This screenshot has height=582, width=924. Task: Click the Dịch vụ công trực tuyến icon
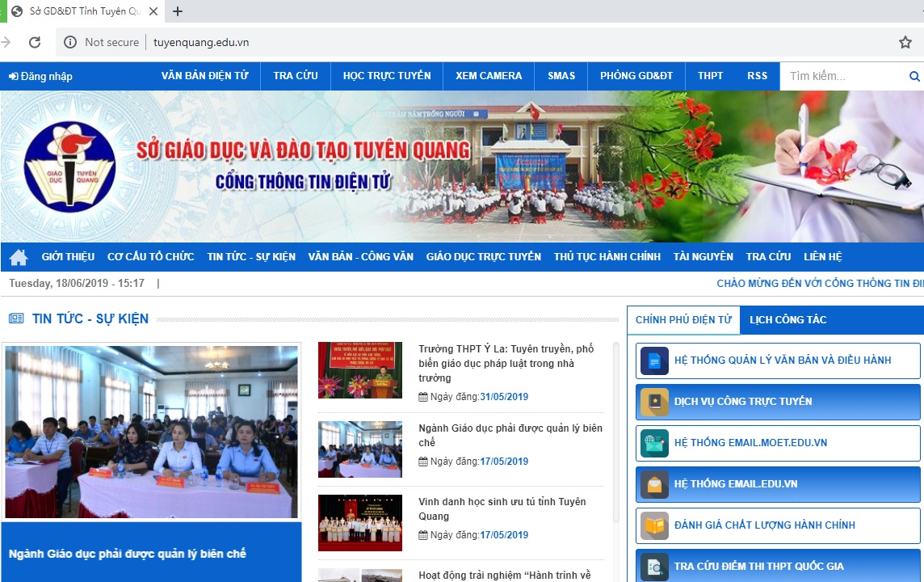[x=654, y=402]
